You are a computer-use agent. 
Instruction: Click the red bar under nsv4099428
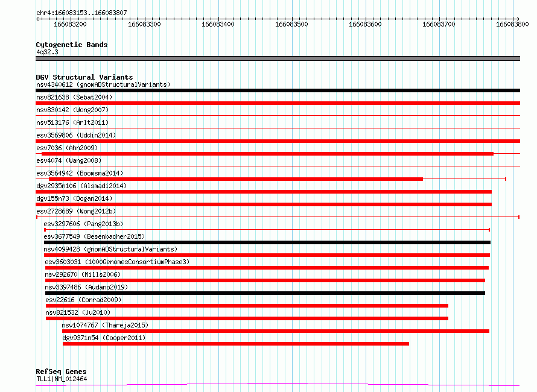267,255
